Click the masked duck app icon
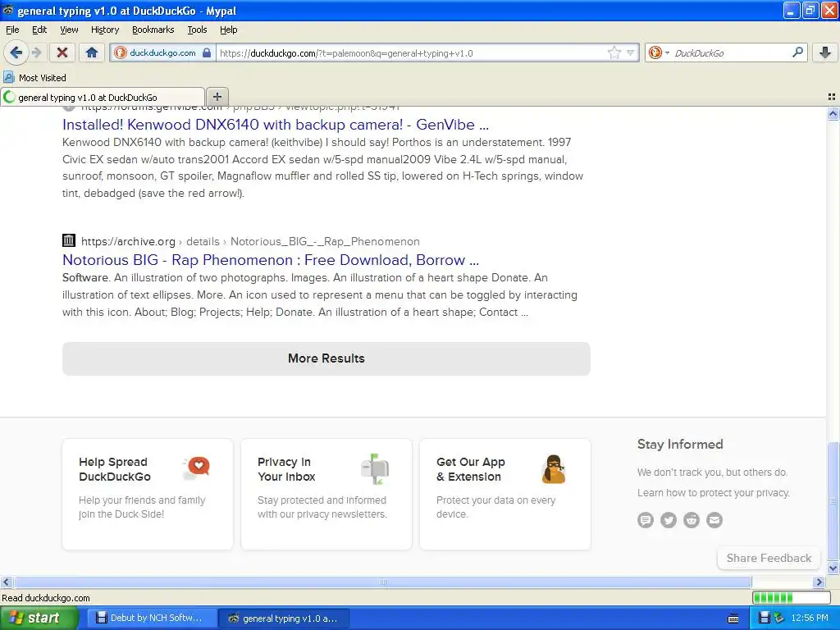This screenshot has height=630, width=840. [x=554, y=468]
